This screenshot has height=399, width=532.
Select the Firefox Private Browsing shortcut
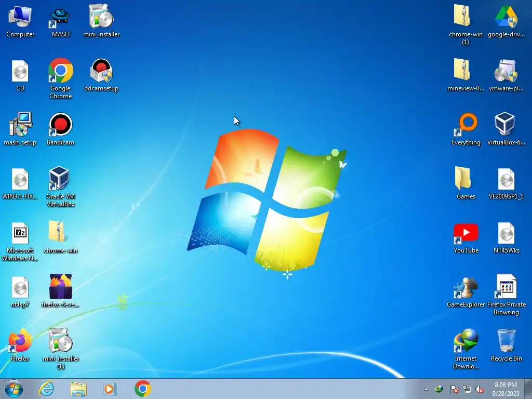coord(506,295)
